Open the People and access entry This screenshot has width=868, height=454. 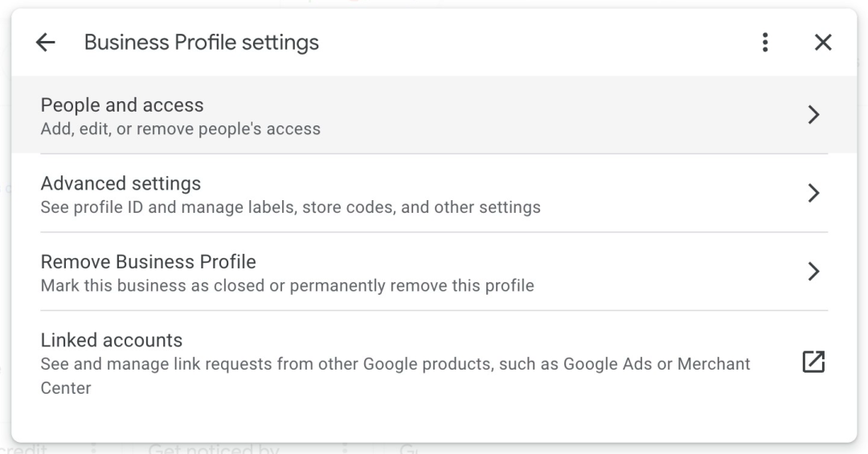[x=122, y=105]
